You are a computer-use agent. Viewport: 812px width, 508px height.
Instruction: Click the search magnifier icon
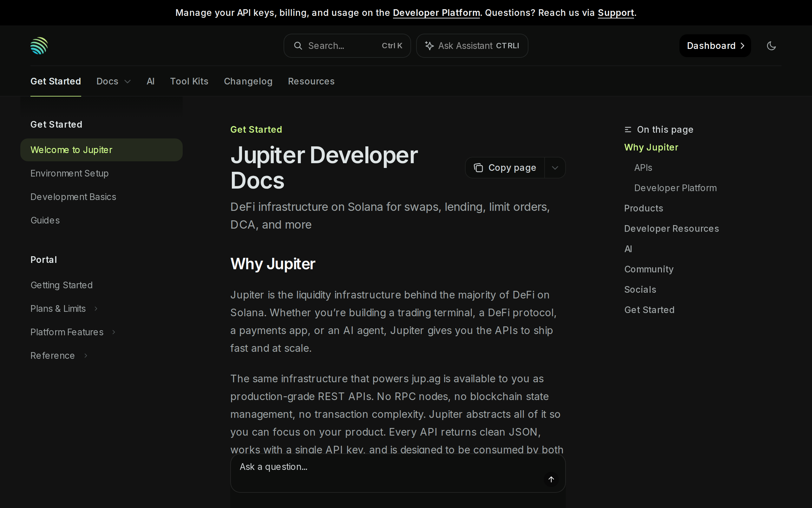[298, 46]
